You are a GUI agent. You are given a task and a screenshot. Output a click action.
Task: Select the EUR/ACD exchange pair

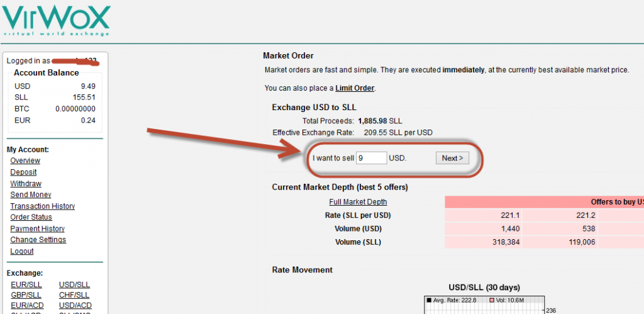[27, 305]
